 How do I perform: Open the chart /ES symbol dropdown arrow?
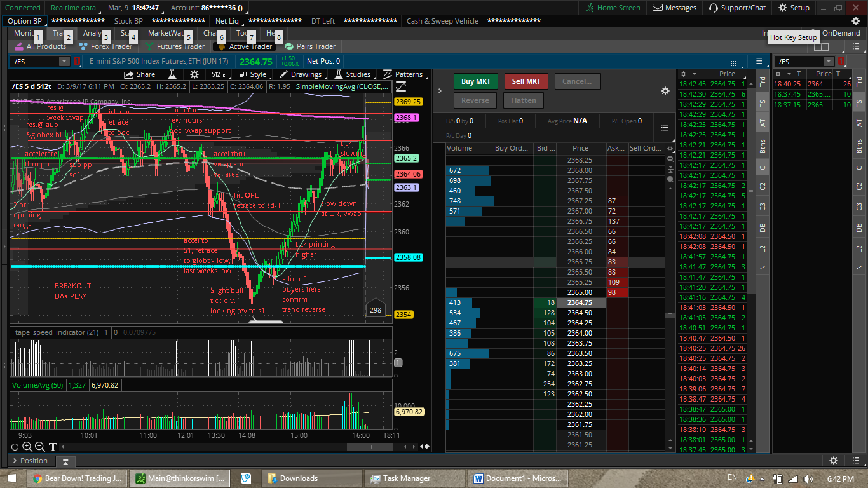64,61
